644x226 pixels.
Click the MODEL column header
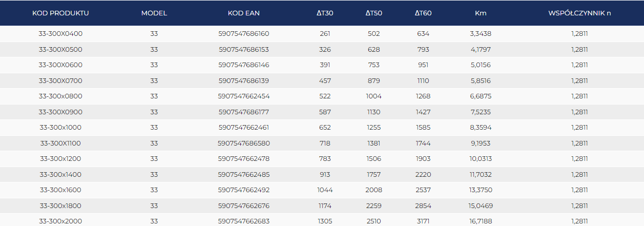click(154, 13)
